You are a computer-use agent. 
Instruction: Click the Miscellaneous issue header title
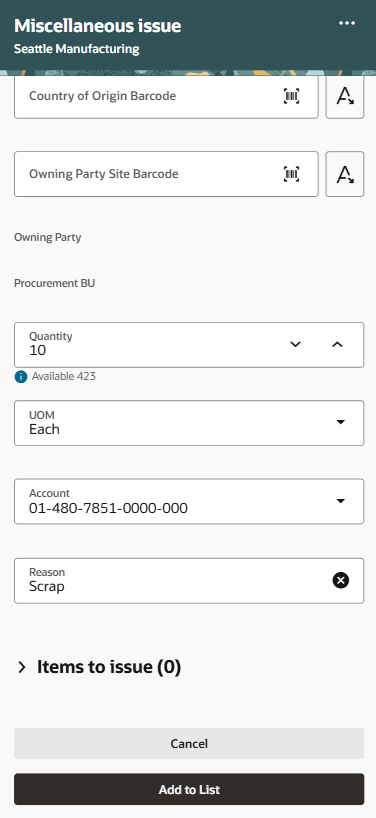98,26
